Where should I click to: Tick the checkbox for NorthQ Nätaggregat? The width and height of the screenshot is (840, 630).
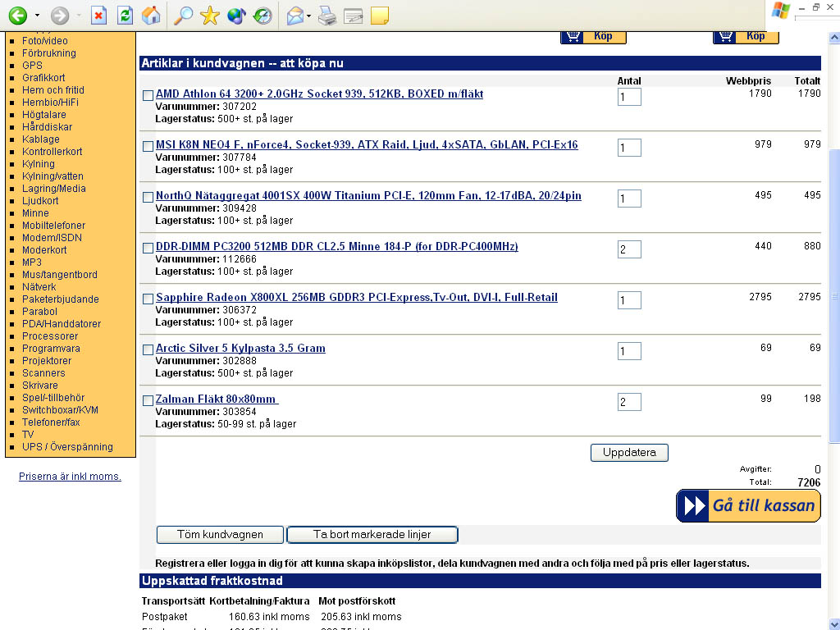[148, 197]
